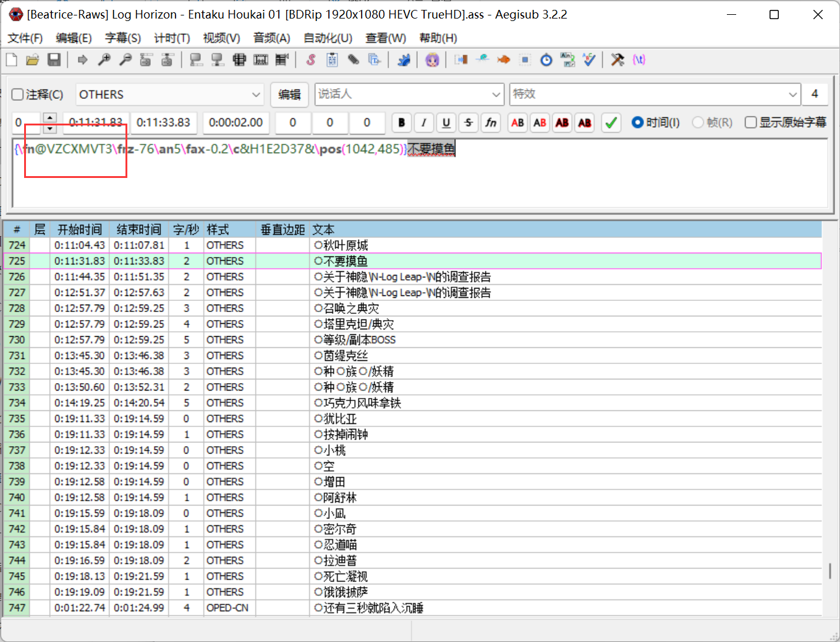Open Timing Post-Processor clock icon
Viewport: 840px width, 642px height.
click(546, 60)
